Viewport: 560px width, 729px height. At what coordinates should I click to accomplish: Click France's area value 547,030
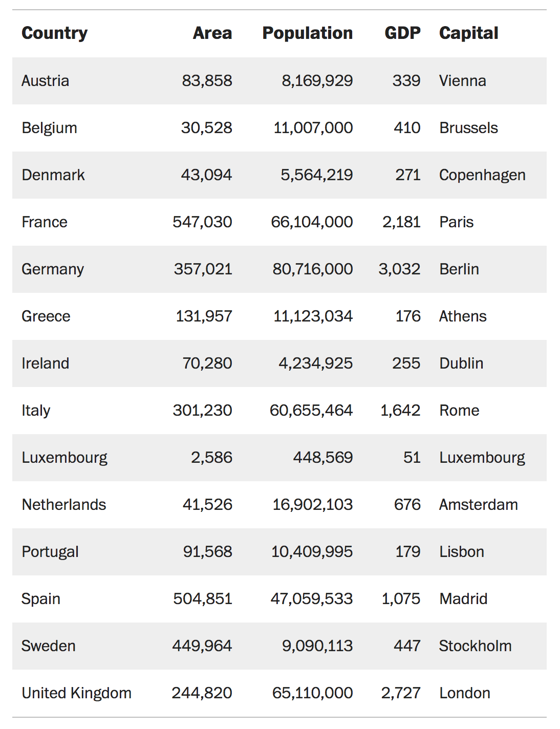pyautogui.click(x=202, y=222)
